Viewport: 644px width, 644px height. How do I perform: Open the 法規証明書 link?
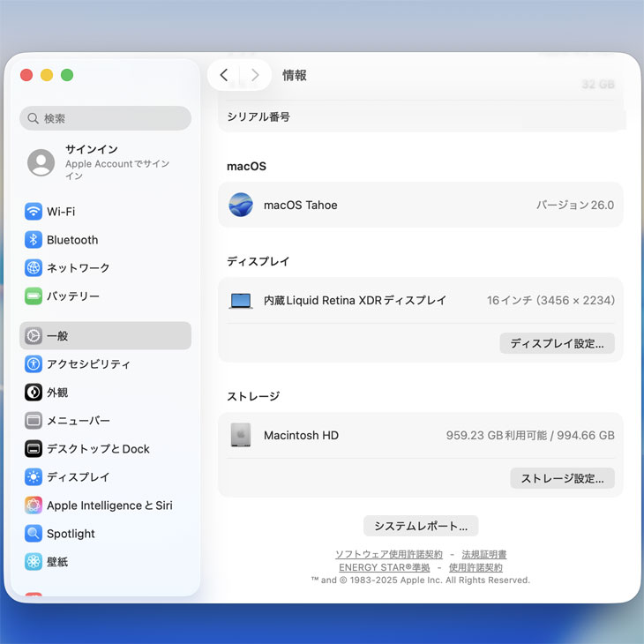[483, 555]
